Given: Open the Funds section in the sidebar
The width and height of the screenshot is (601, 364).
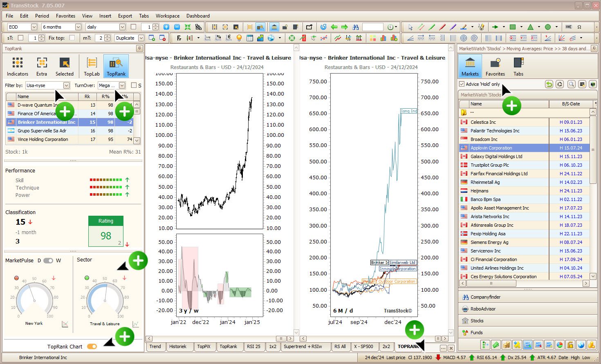Looking at the screenshot, I should point(475,333).
